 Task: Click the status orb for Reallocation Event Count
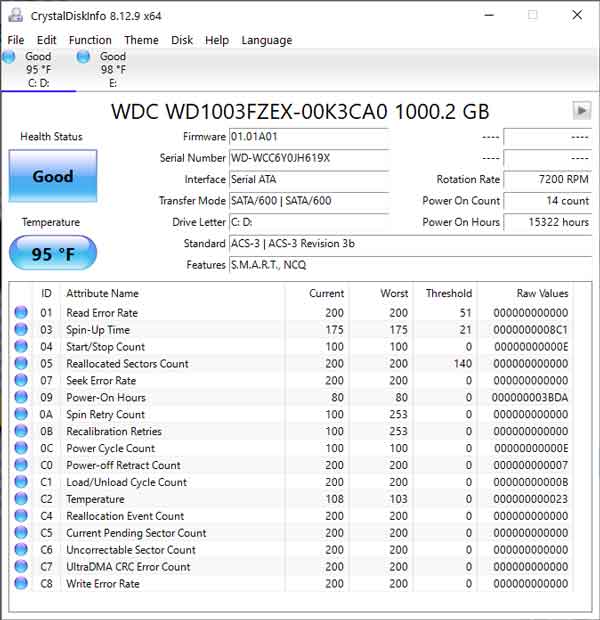(21, 516)
